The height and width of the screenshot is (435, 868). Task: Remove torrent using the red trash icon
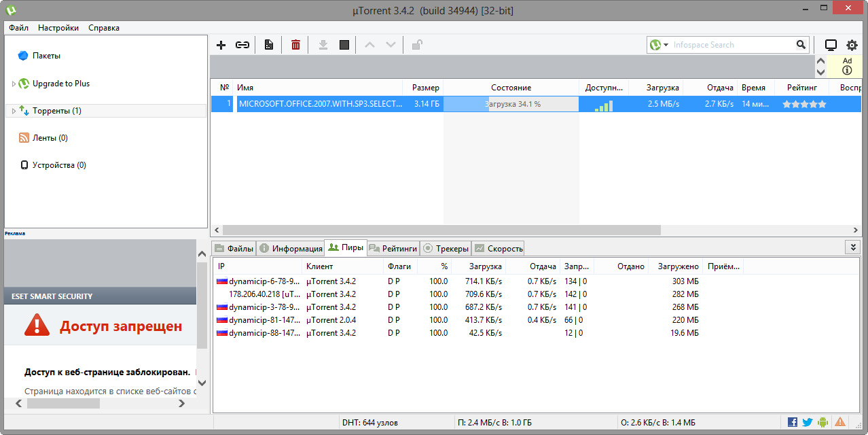(x=295, y=45)
